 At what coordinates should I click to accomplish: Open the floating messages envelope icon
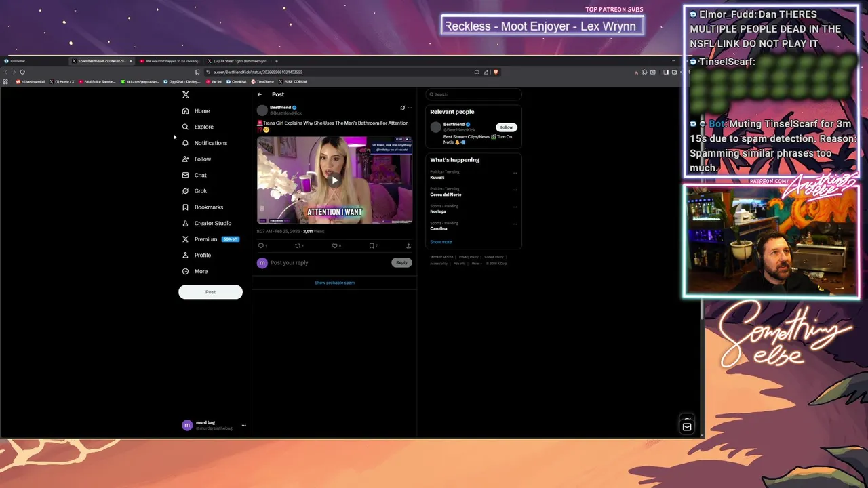point(687,426)
